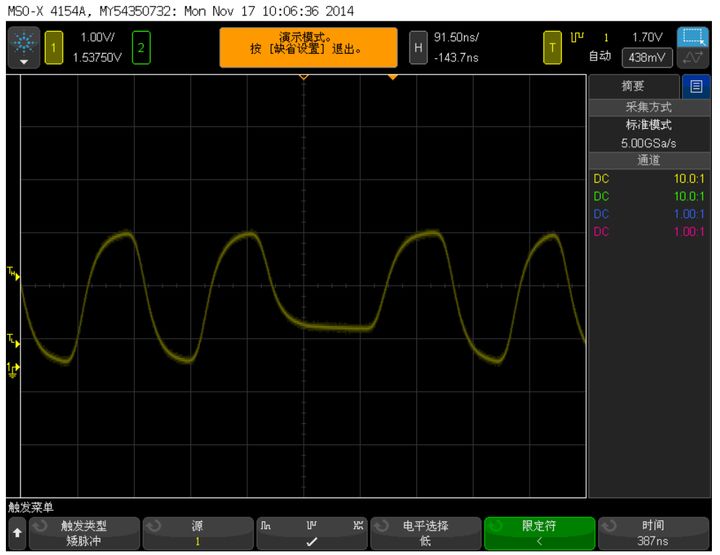
Task: Open the Keysight logo main menu
Action: [24, 48]
